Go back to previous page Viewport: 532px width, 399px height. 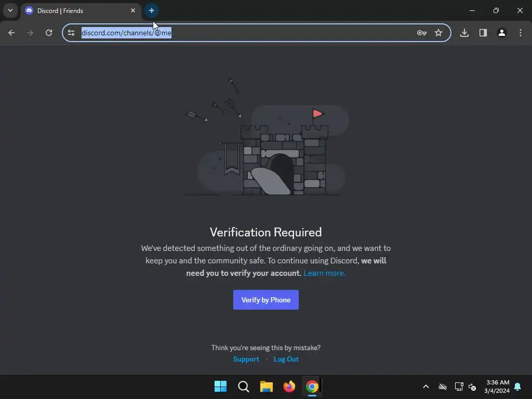[x=11, y=33]
